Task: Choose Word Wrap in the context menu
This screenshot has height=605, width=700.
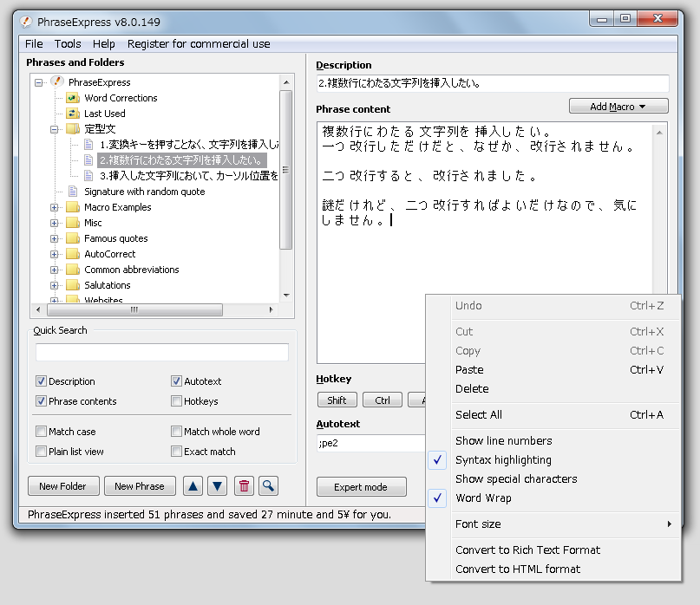Action: click(553, 498)
